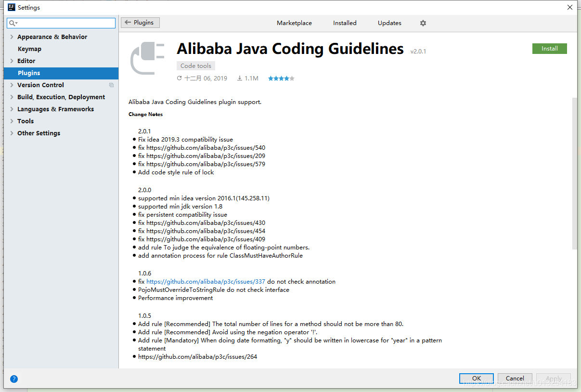Click the download count icon
Screen dimensions: 581x392
pyautogui.click(x=239, y=78)
